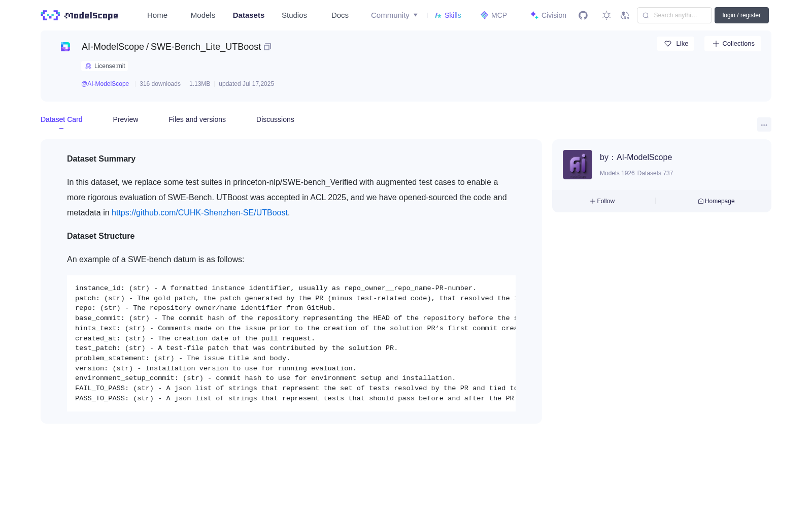This screenshot has height=508, width=812.
Task: Click the ModelScope logo
Action: tap(80, 15)
